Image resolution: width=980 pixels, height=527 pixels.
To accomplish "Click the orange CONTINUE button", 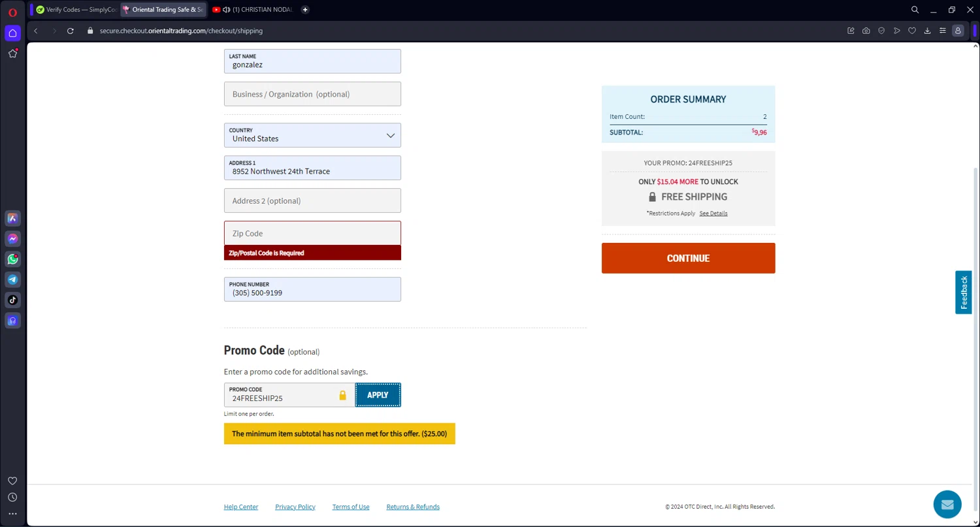I will click(x=688, y=259).
